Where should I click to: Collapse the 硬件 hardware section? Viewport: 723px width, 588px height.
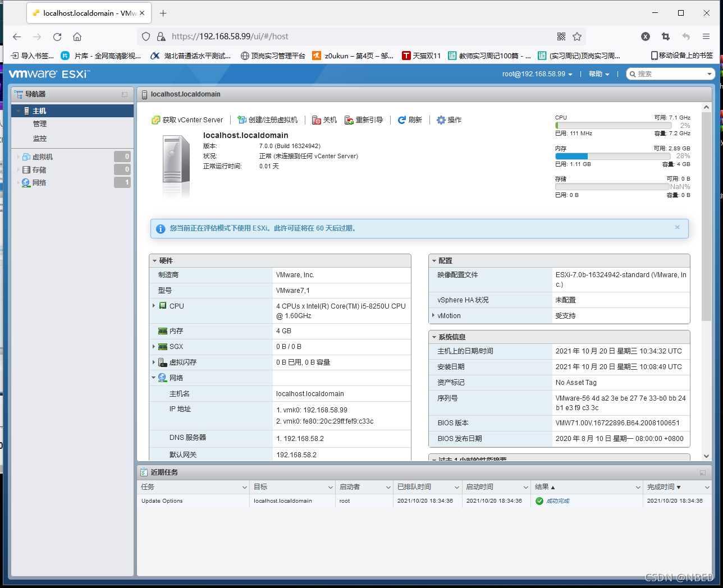tap(154, 261)
